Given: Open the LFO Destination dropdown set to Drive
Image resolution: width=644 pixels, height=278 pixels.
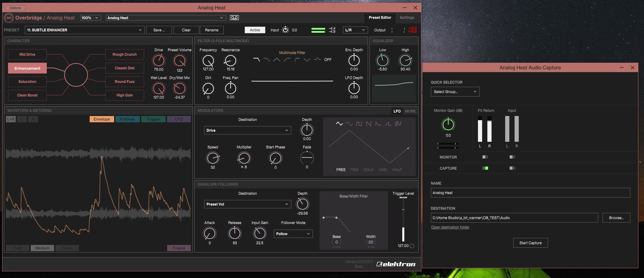Looking at the screenshot, I should click(247, 130).
